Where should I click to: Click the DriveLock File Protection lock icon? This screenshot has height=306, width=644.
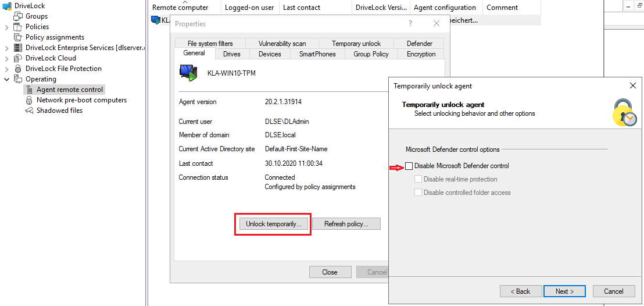click(17, 69)
